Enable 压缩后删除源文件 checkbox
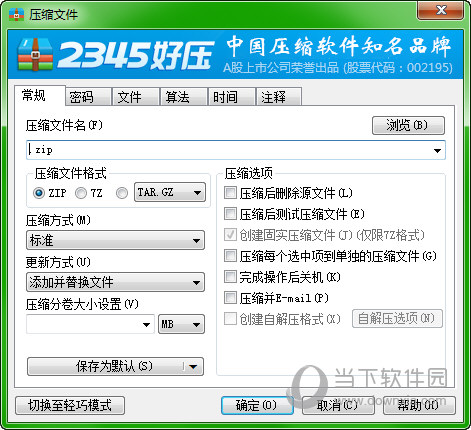The image size is (471, 430). pyautogui.click(x=230, y=193)
